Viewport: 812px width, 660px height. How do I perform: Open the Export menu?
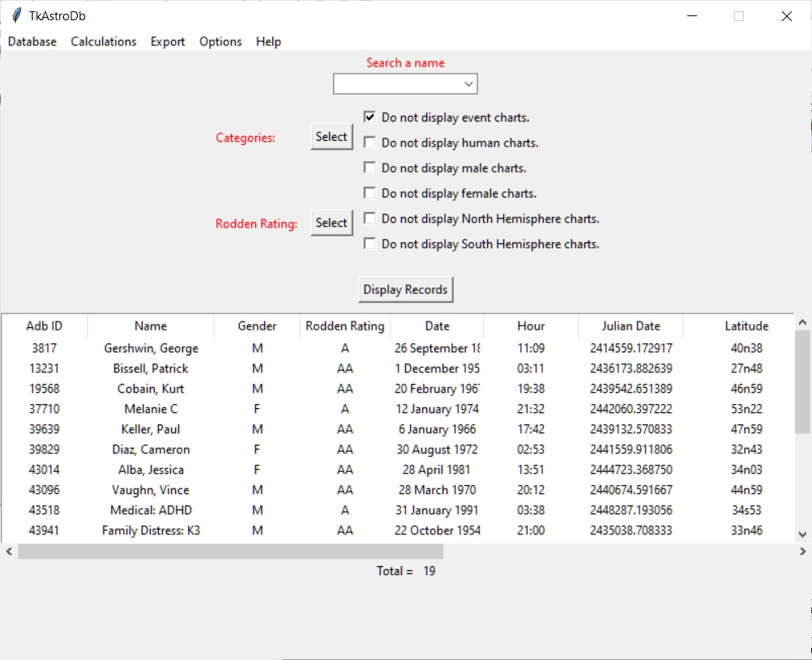click(x=168, y=41)
